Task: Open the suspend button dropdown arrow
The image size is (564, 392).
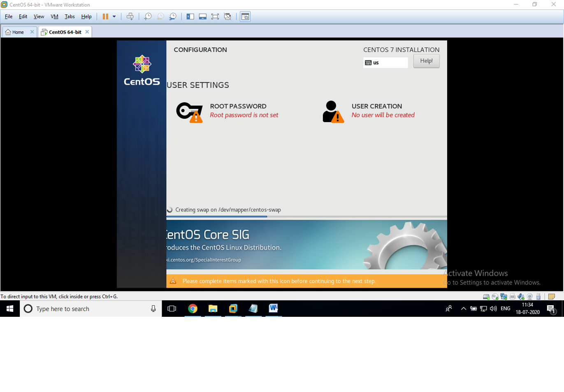Action: pos(114,16)
